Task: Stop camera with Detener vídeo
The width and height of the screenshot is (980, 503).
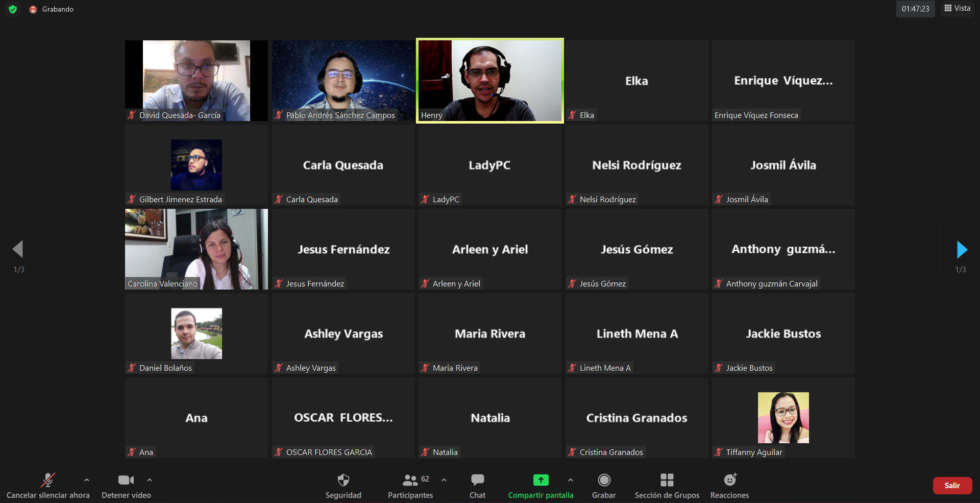Action: click(126, 481)
